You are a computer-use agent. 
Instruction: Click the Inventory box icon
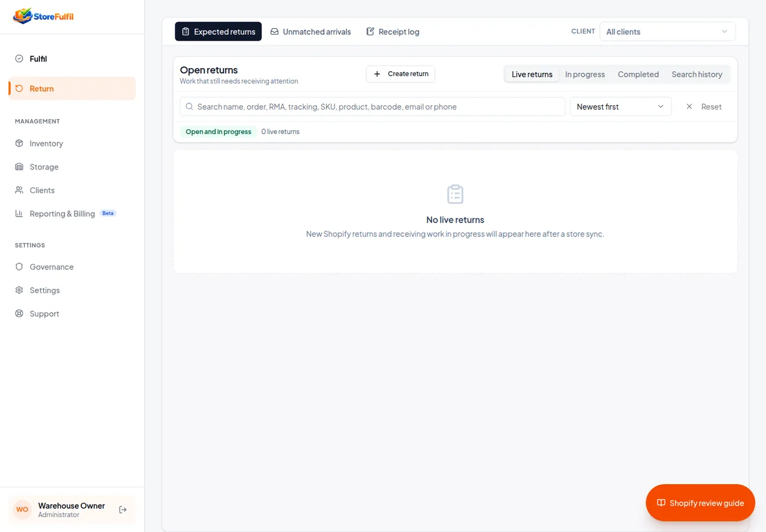(19, 144)
